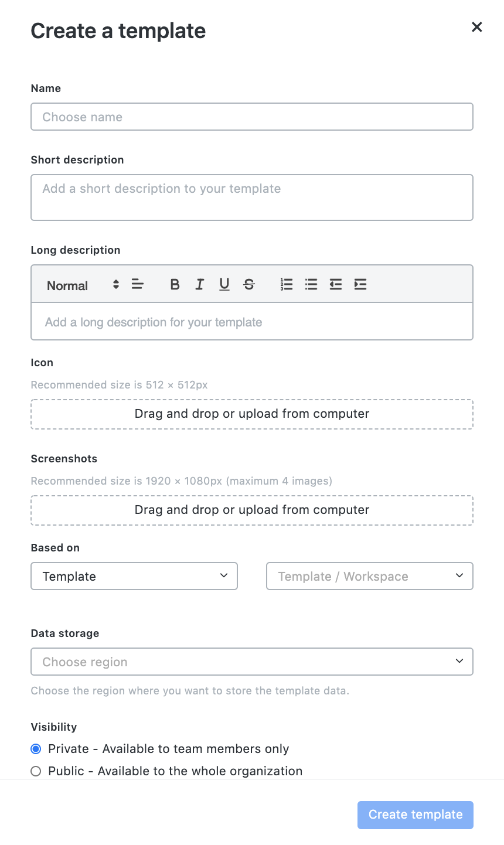504x845 pixels.
Task: Decrease text indent
Action: tap(336, 284)
